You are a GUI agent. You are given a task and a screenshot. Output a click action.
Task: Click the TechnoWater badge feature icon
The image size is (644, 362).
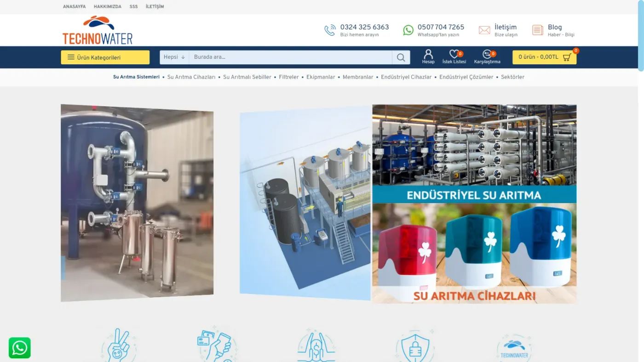pos(514,348)
